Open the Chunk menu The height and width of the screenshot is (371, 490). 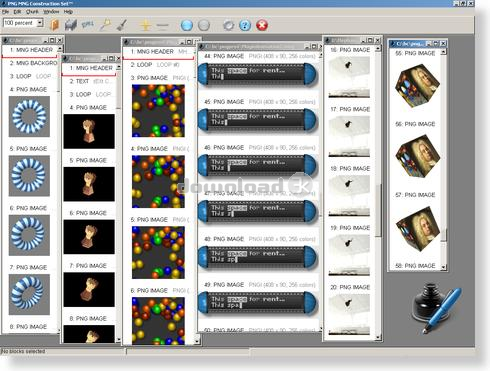(32, 12)
